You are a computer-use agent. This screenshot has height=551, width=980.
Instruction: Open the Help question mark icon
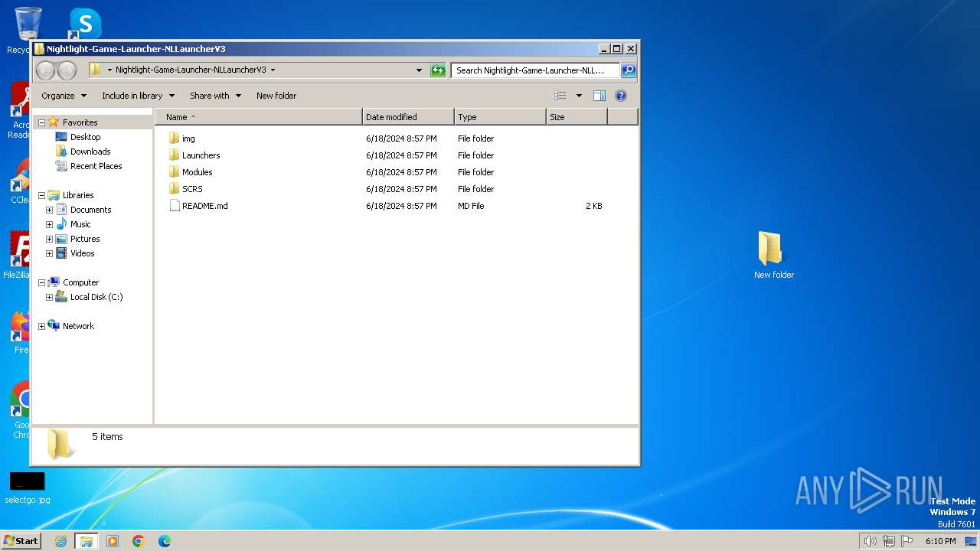click(x=621, y=96)
